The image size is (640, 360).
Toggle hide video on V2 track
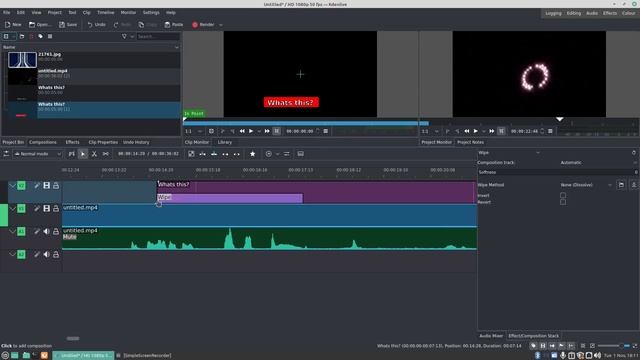pos(47,186)
